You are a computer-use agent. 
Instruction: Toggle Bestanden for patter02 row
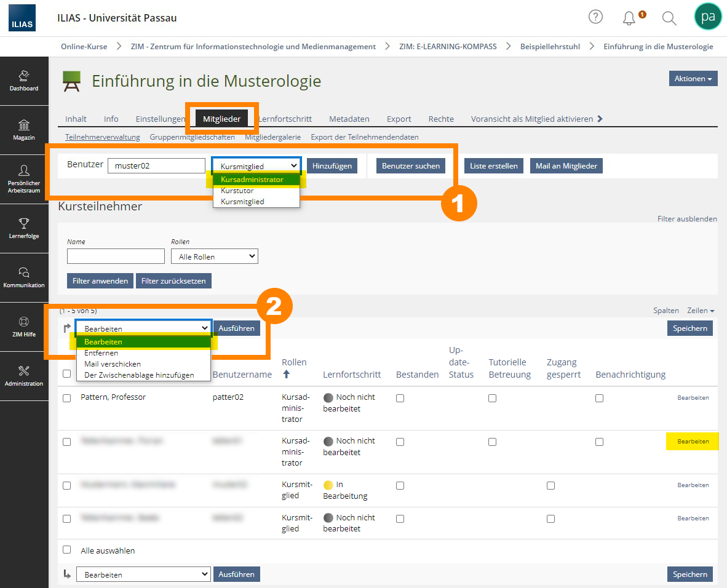[400, 399]
